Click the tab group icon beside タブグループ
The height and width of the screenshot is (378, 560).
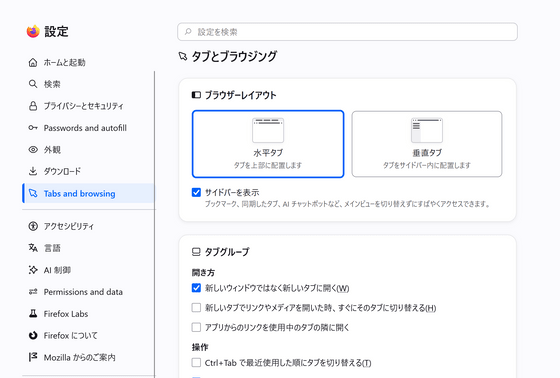pos(196,252)
